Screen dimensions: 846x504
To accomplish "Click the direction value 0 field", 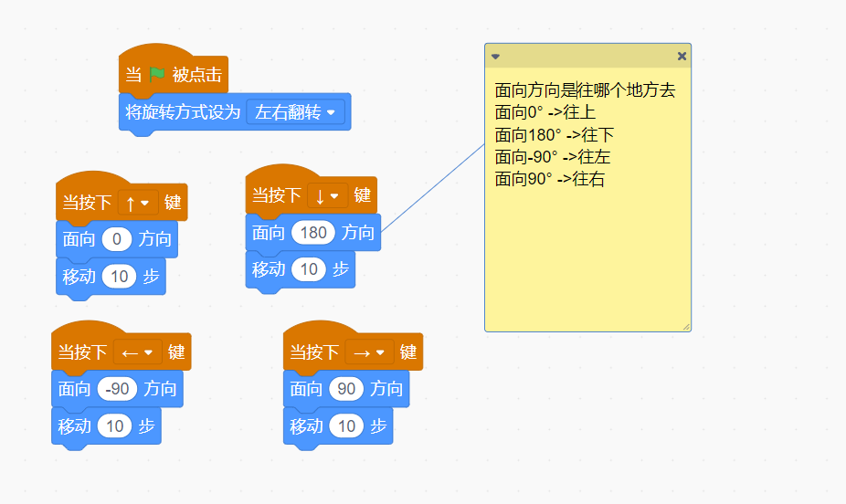I will tap(117, 239).
